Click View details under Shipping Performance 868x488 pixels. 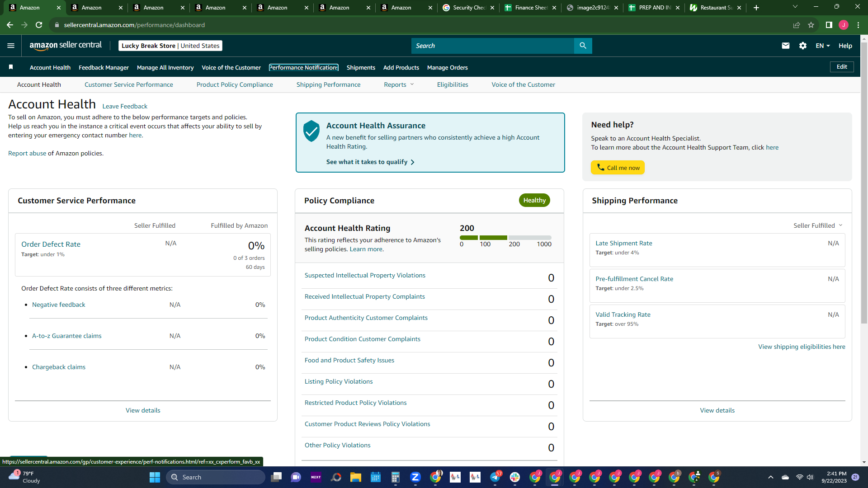pos(717,410)
